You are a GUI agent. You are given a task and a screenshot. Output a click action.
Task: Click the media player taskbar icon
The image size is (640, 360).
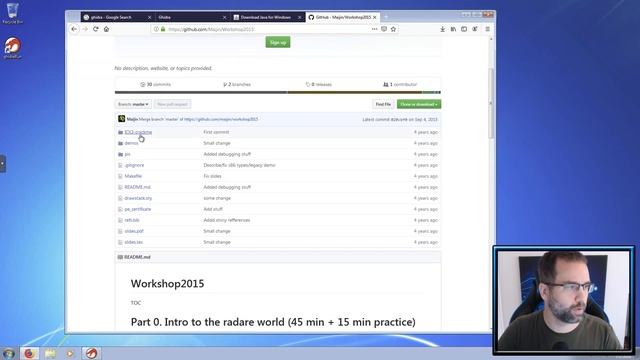coord(70,353)
